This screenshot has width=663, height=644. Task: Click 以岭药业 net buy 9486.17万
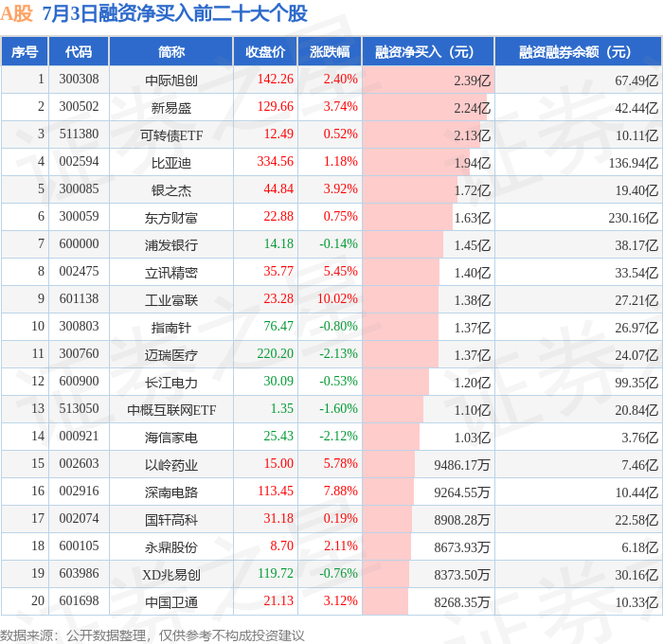click(462, 465)
